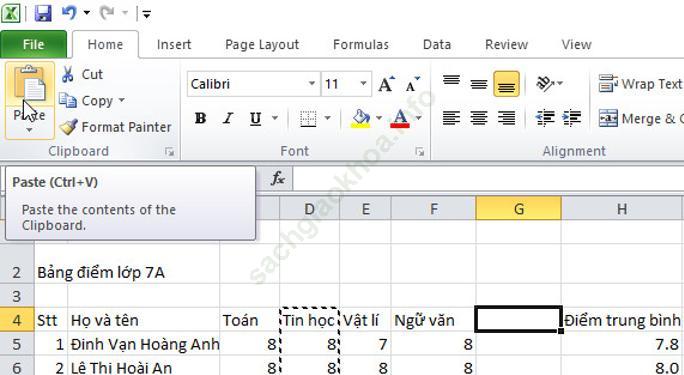Open the font size dropdown
The width and height of the screenshot is (684, 375).
pyautogui.click(x=363, y=83)
